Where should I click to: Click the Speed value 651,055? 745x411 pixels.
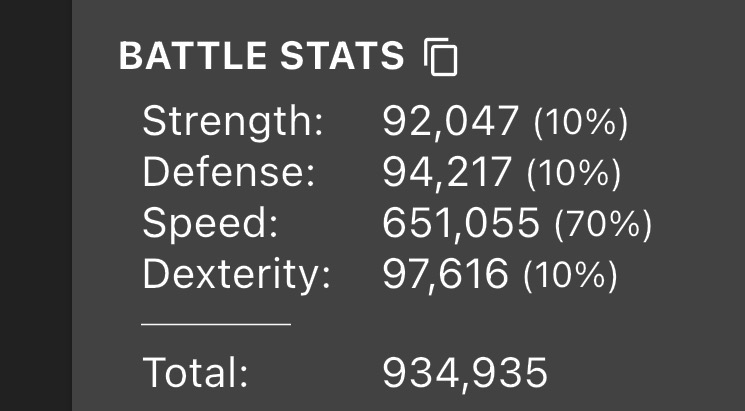coord(461,224)
